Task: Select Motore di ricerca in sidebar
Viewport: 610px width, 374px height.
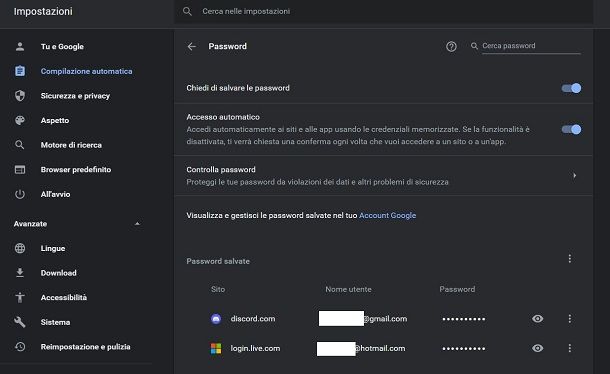Action: (x=71, y=145)
